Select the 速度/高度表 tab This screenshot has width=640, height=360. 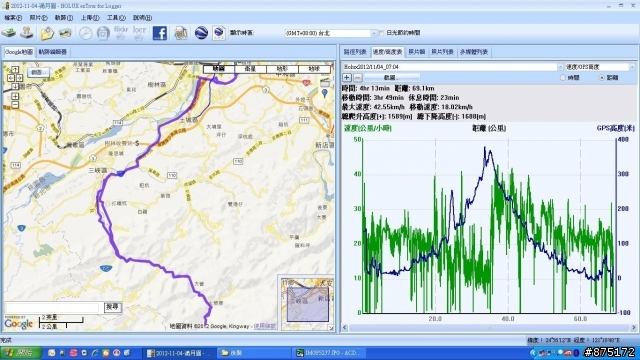[x=387, y=52]
